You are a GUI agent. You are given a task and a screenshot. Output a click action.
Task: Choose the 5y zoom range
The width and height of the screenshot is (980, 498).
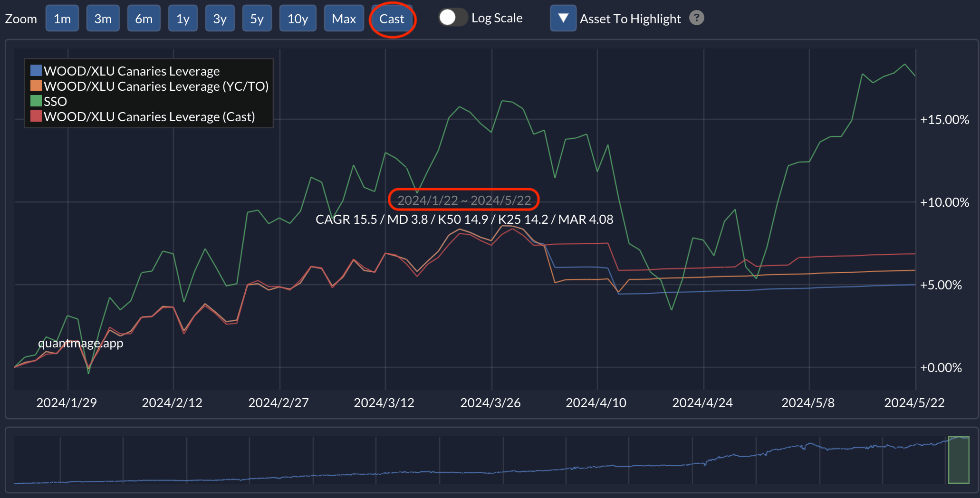(257, 19)
